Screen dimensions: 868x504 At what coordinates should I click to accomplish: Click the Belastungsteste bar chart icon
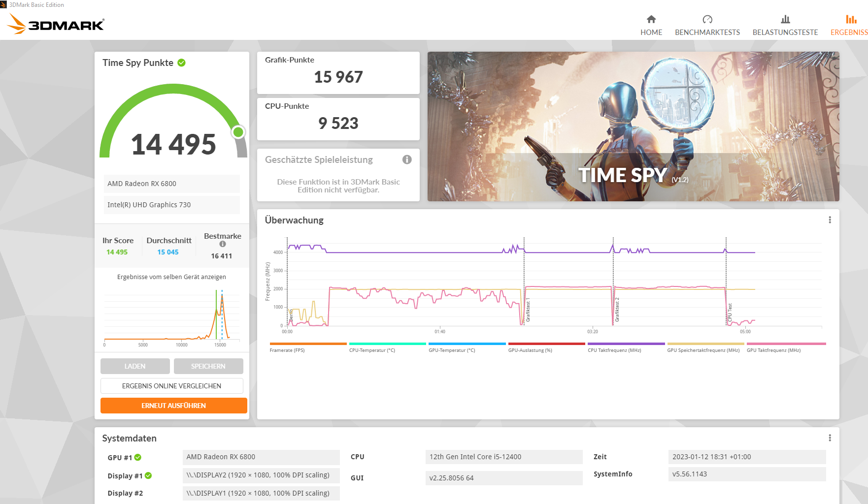pos(785,19)
